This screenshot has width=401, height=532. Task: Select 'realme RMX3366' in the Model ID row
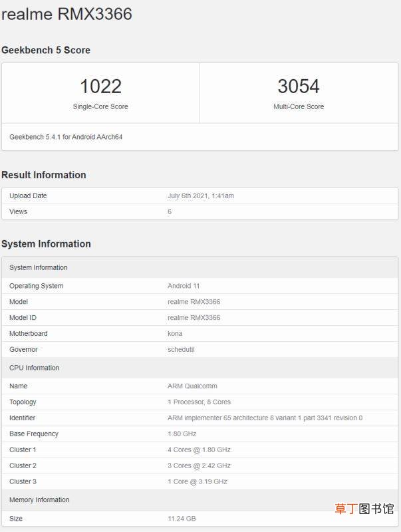tap(194, 318)
